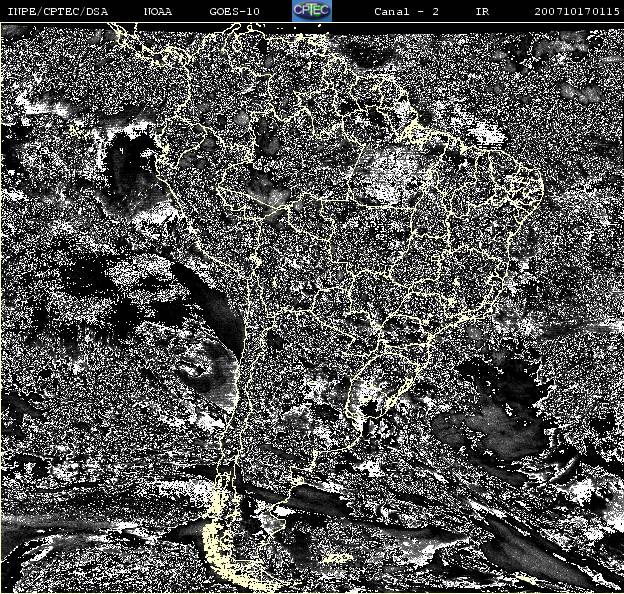This screenshot has width=624, height=594.
Task: Select the IR label in header
Action: pyautogui.click(x=482, y=11)
